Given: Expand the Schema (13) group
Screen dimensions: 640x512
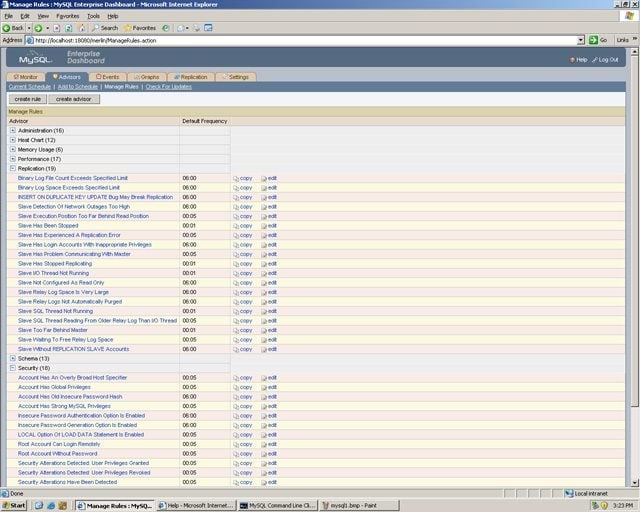Looking at the screenshot, I should tap(13, 358).
